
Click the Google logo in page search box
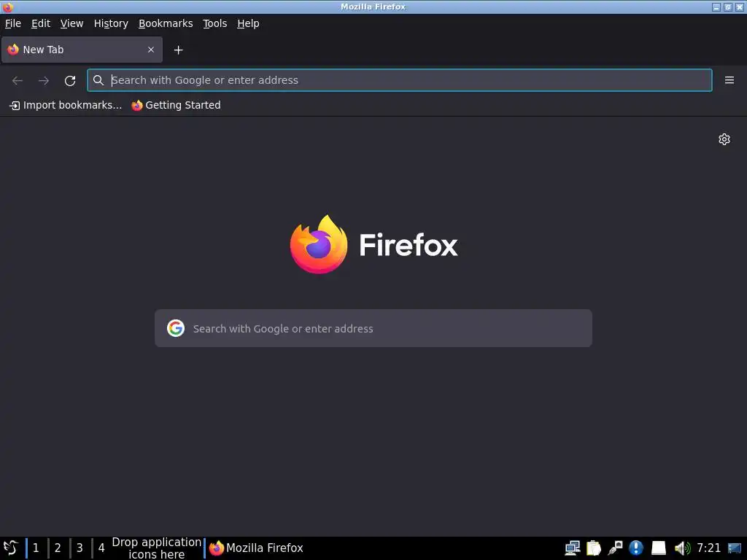point(176,328)
